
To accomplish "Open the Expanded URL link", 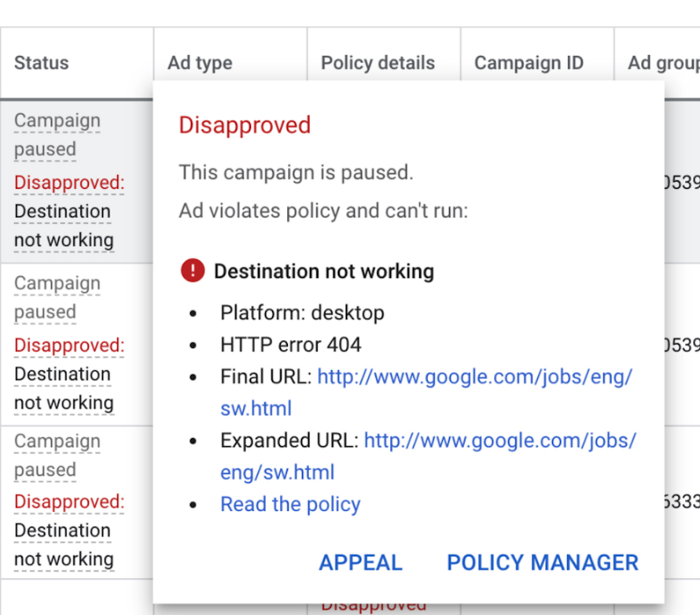I will 428,456.
